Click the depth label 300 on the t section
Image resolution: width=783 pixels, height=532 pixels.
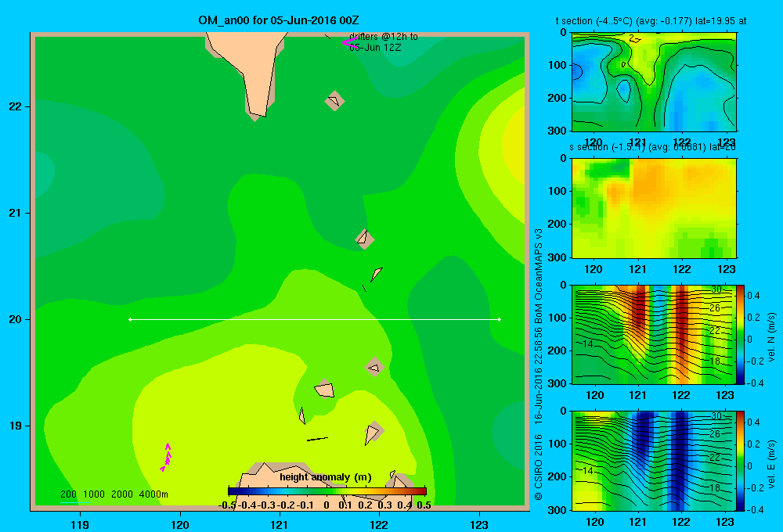coord(557,130)
